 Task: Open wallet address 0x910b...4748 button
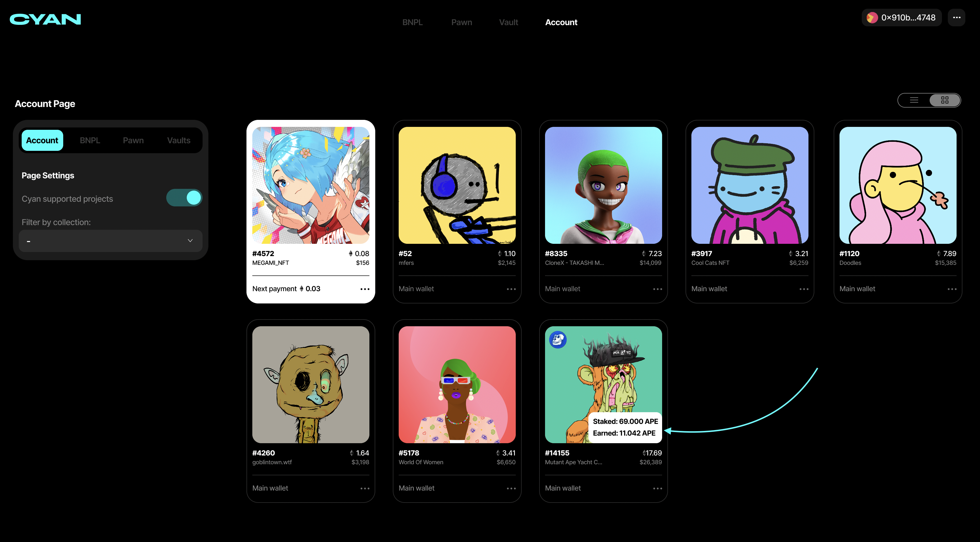pyautogui.click(x=901, y=18)
